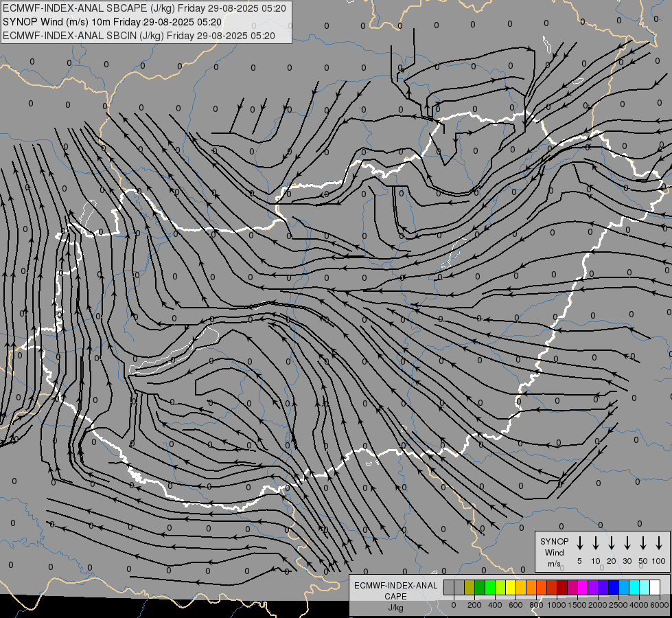Click the '30' speed label in wind legend

[627, 561]
